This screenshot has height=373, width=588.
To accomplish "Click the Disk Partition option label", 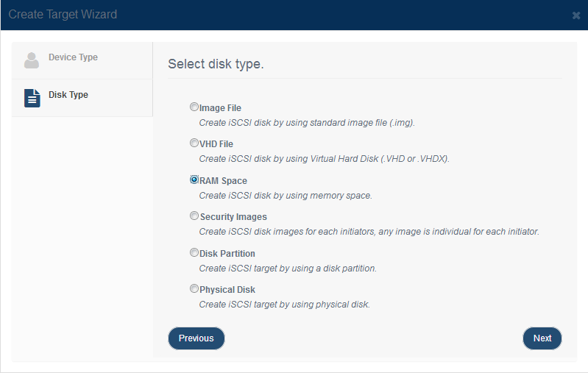I will (x=227, y=253).
